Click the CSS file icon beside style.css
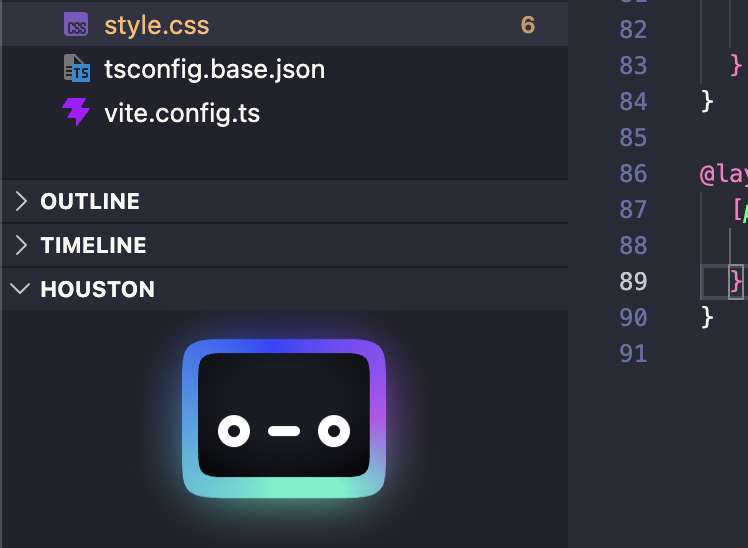 (x=76, y=24)
